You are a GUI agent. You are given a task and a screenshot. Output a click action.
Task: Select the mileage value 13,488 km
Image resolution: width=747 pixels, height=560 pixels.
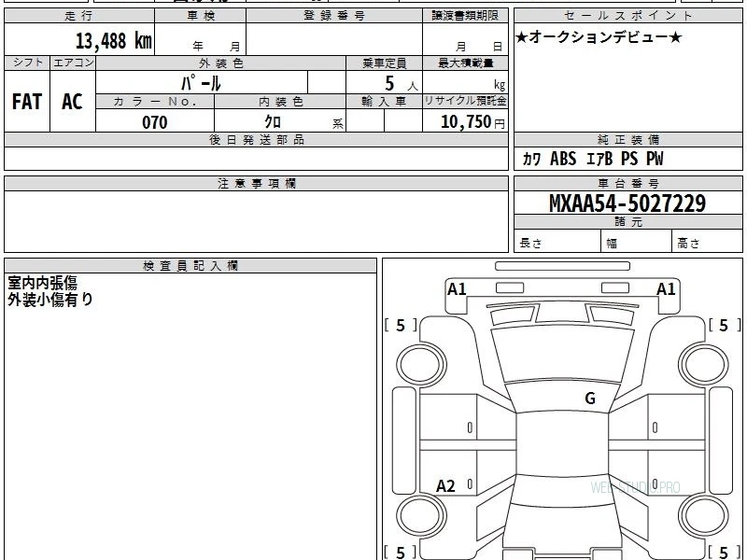tap(114, 40)
